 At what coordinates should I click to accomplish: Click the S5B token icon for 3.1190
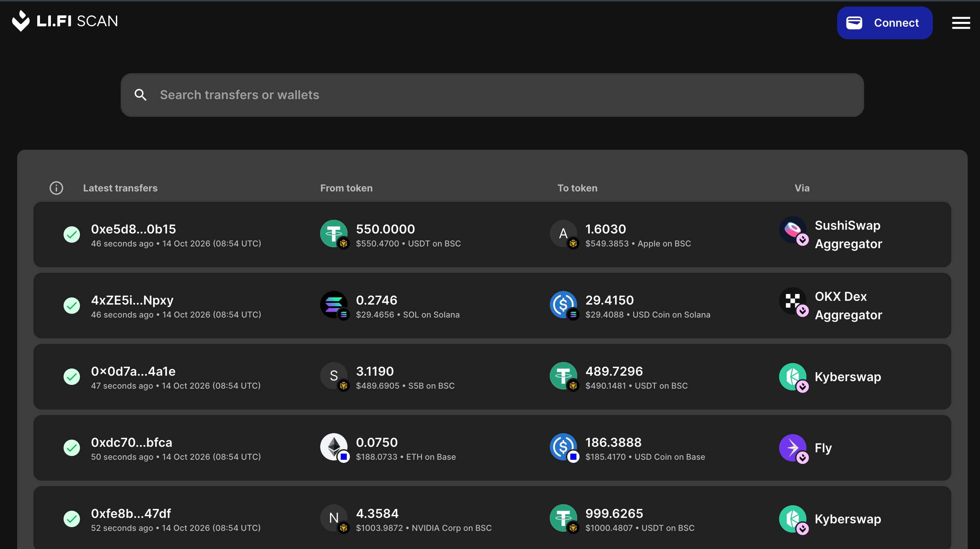tap(334, 376)
